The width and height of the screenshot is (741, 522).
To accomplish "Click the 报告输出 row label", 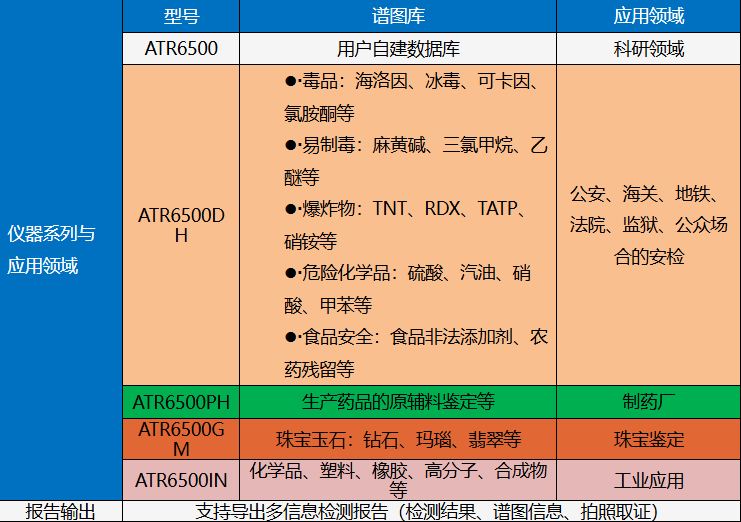I will tap(60, 512).
